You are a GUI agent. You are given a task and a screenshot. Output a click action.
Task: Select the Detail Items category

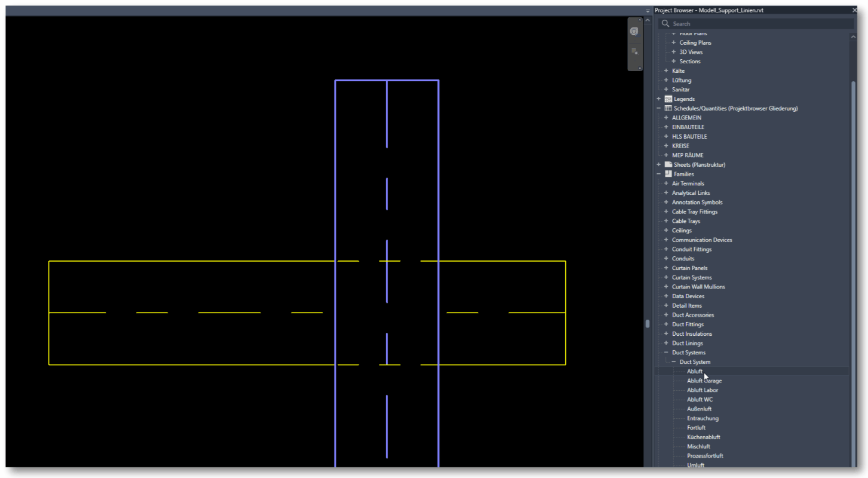click(x=687, y=306)
